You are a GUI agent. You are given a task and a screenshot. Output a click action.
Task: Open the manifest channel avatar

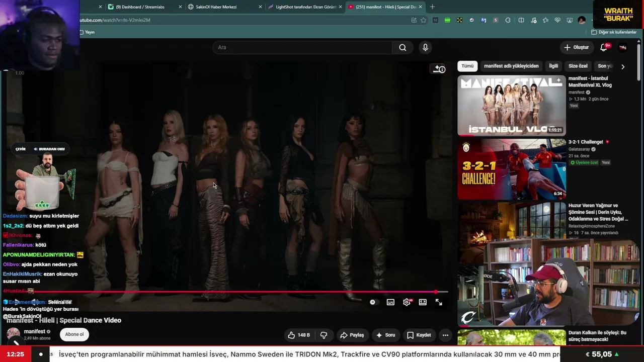point(14,334)
